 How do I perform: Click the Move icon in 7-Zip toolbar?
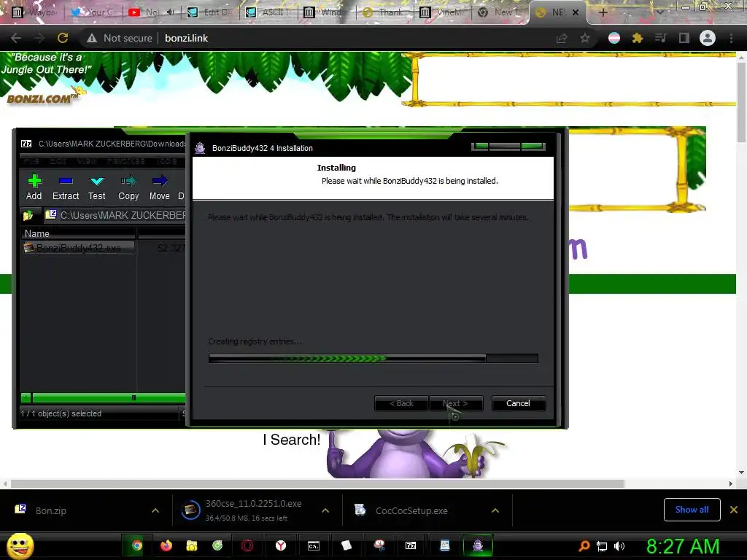pyautogui.click(x=160, y=181)
